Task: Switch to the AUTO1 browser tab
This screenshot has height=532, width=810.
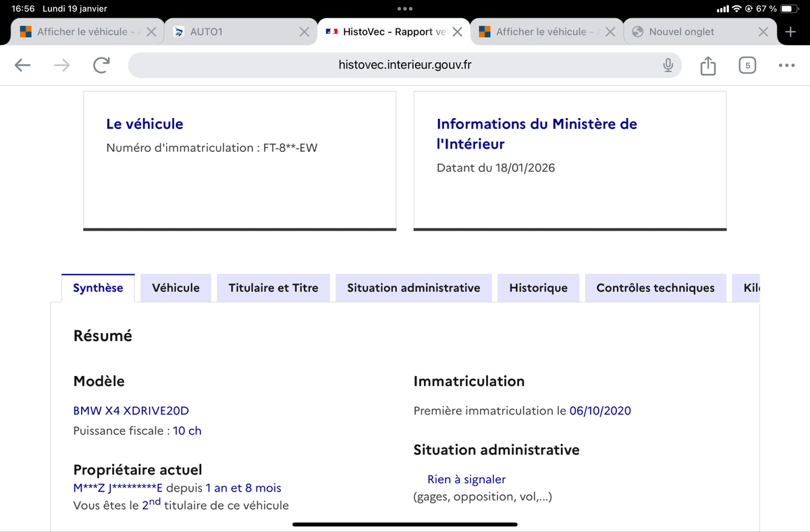Action: coord(240,32)
